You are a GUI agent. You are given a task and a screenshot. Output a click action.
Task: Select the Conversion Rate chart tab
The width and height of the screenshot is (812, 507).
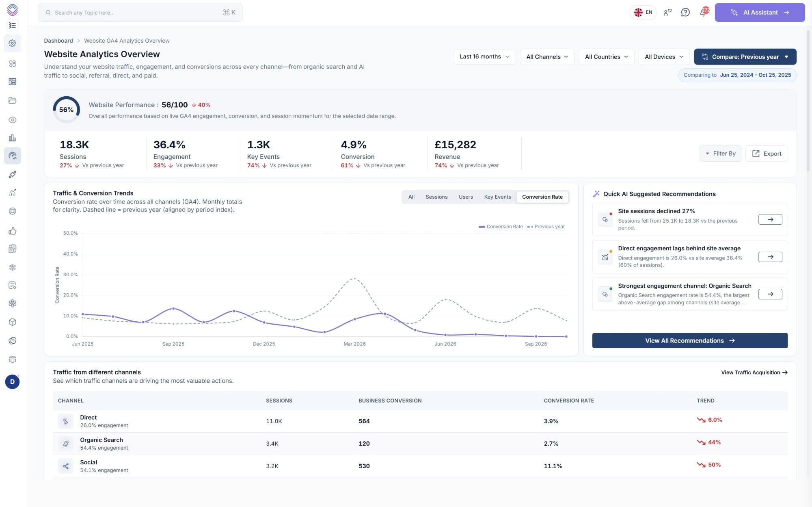click(x=542, y=197)
